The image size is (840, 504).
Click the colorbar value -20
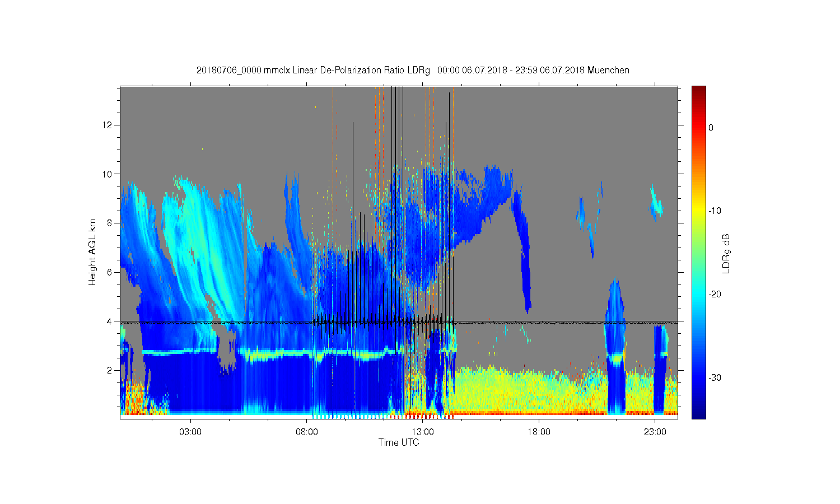tap(715, 295)
